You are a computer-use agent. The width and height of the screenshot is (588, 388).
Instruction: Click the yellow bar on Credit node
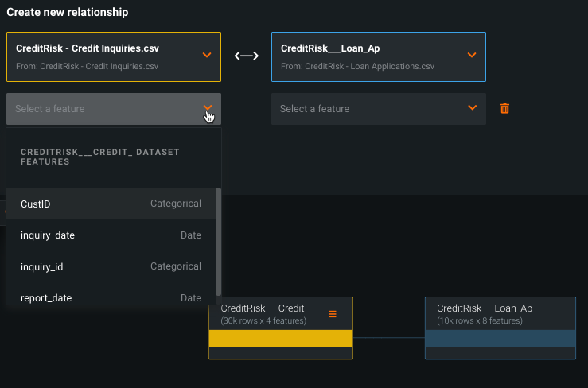[x=280, y=339]
